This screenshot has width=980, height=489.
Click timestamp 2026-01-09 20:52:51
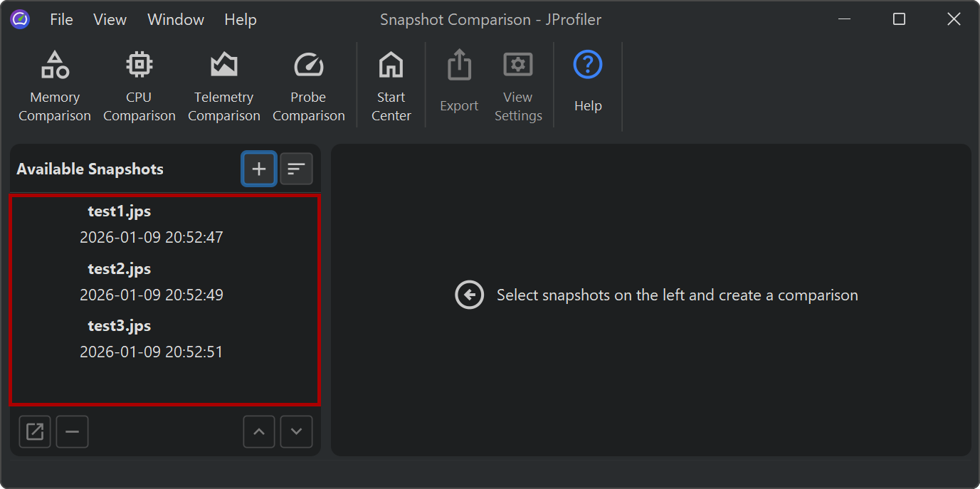pyautogui.click(x=152, y=352)
